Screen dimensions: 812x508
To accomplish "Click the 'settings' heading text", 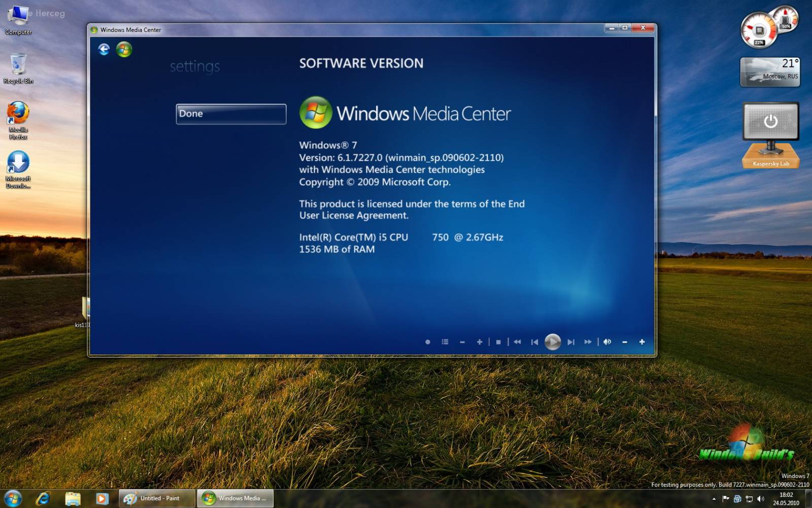I will click(195, 67).
